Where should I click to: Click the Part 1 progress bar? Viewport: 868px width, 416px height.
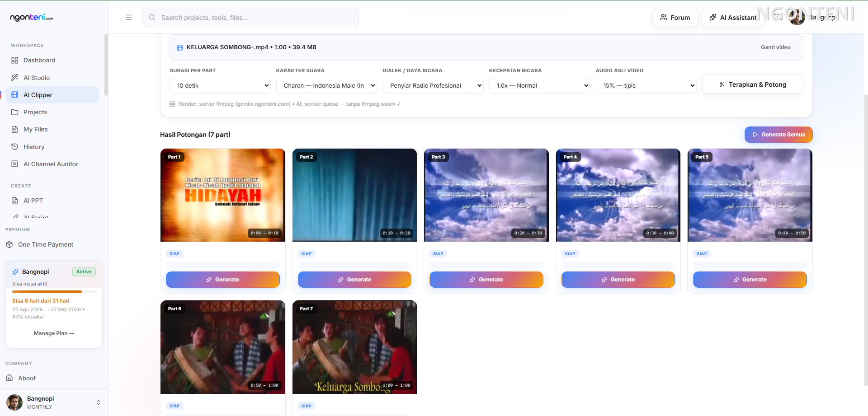click(x=223, y=265)
